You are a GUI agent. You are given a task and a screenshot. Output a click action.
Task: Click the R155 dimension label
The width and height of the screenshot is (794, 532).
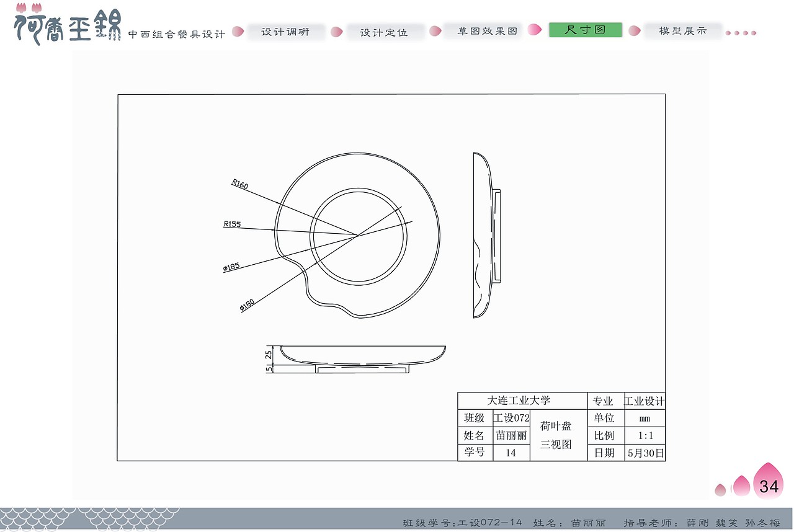(x=232, y=224)
